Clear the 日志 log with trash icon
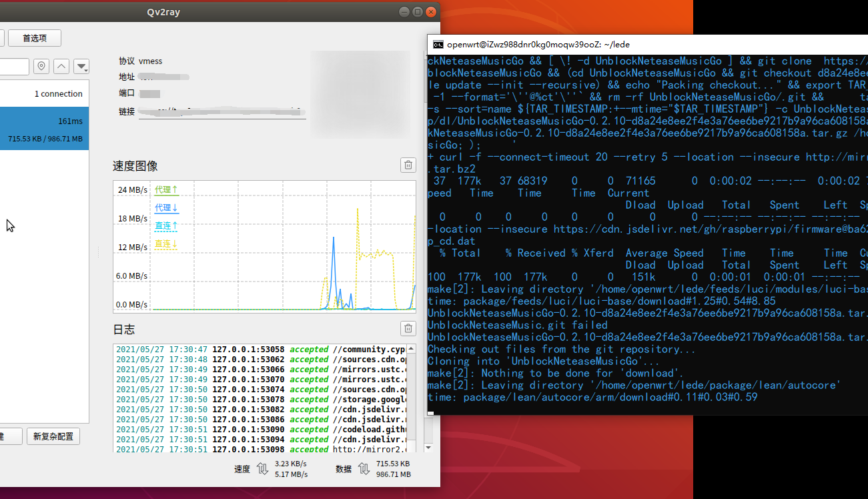 [x=407, y=328]
